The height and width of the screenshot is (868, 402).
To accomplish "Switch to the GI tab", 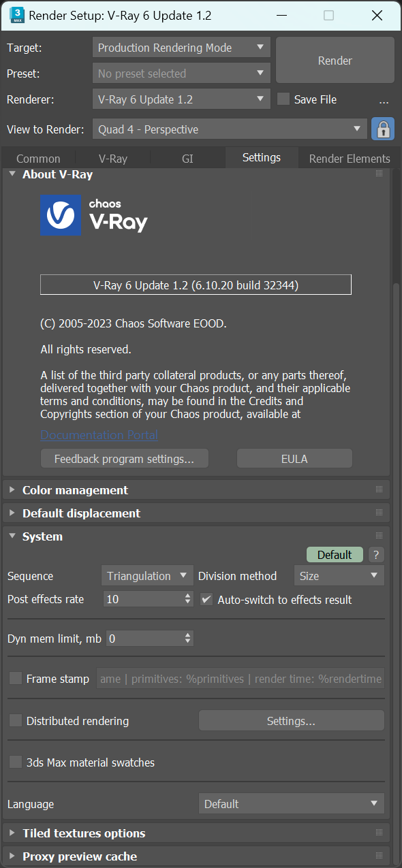I will pos(187,159).
